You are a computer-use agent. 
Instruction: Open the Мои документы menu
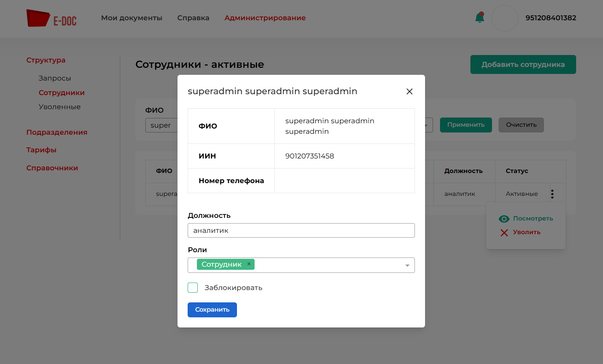[132, 18]
